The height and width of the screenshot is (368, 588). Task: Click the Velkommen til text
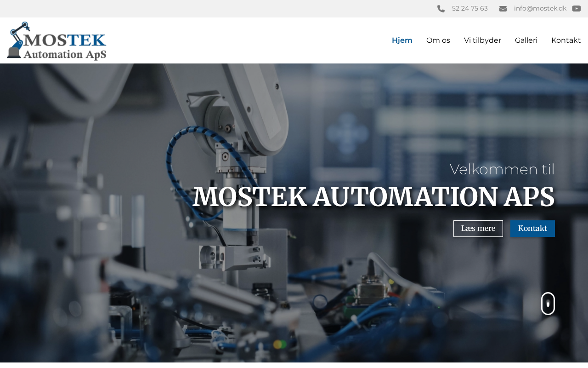502,169
